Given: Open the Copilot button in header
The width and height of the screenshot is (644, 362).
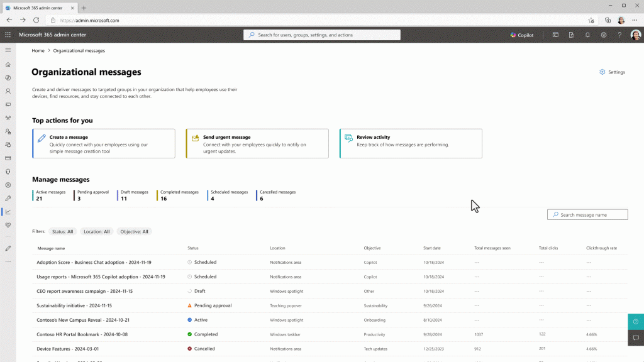Looking at the screenshot, I should [522, 35].
